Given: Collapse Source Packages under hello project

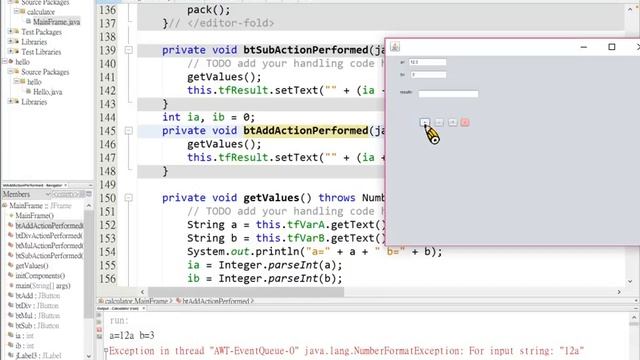Looking at the screenshot, I should (10, 71).
